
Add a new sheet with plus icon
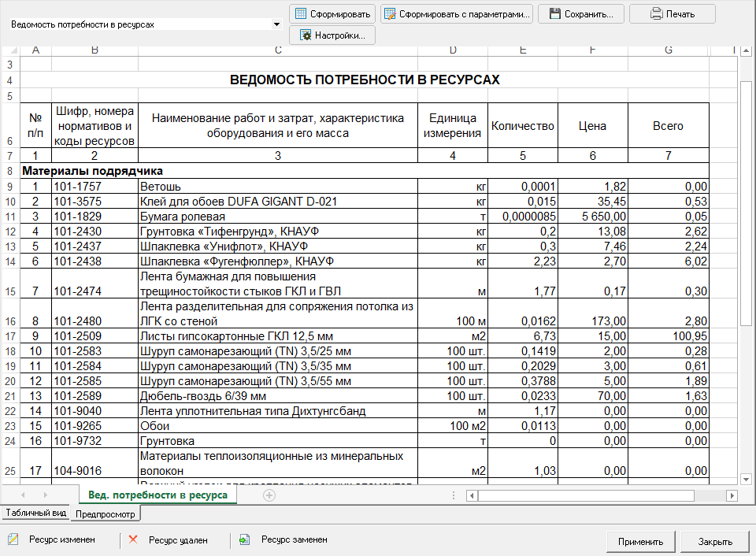[x=269, y=495]
